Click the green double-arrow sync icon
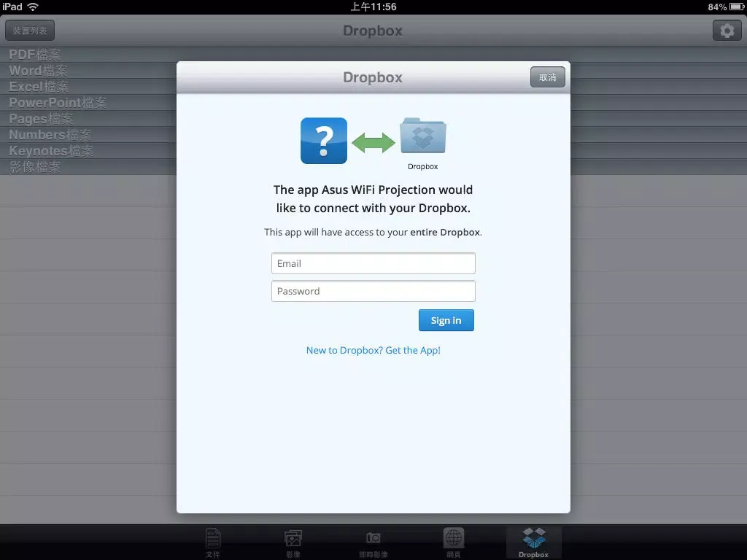The width and height of the screenshot is (747, 560). point(373,142)
